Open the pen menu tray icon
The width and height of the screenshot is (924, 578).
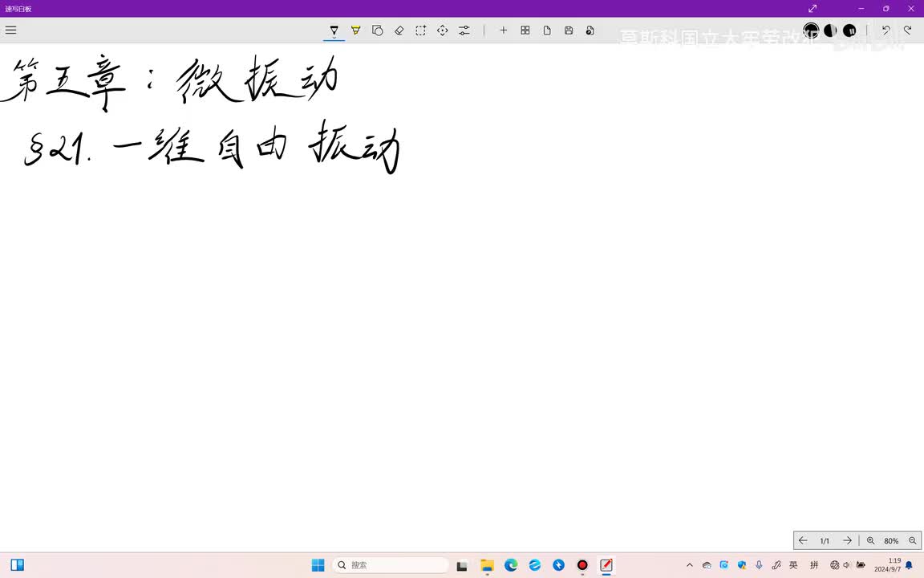pyautogui.click(x=776, y=565)
